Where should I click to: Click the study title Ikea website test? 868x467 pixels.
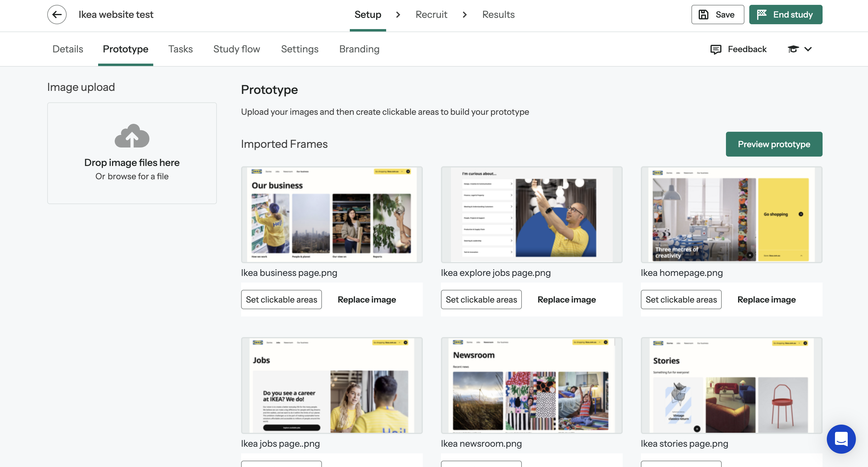coord(116,15)
